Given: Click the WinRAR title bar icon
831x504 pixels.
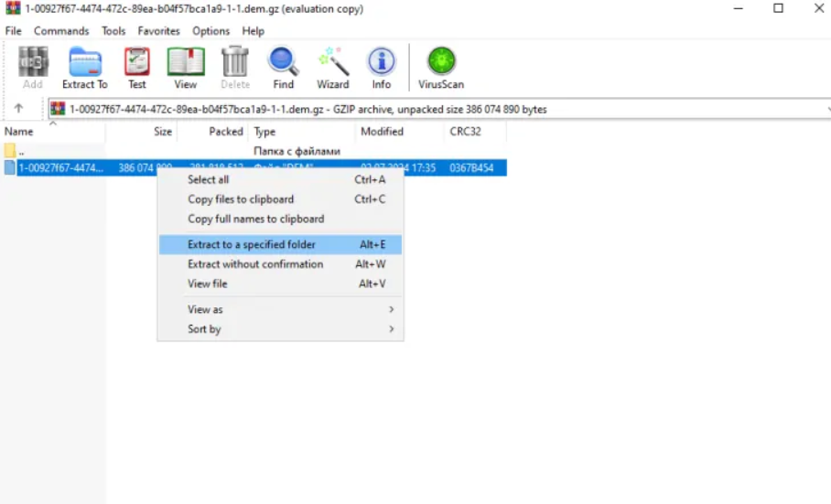Looking at the screenshot, I should tap(13, 8).
